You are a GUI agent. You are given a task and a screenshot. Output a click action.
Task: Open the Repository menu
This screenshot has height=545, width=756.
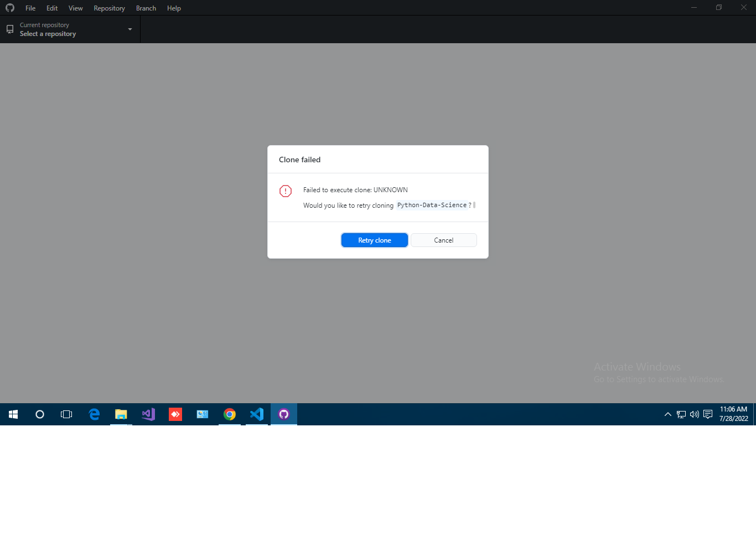tap(109, 8)
